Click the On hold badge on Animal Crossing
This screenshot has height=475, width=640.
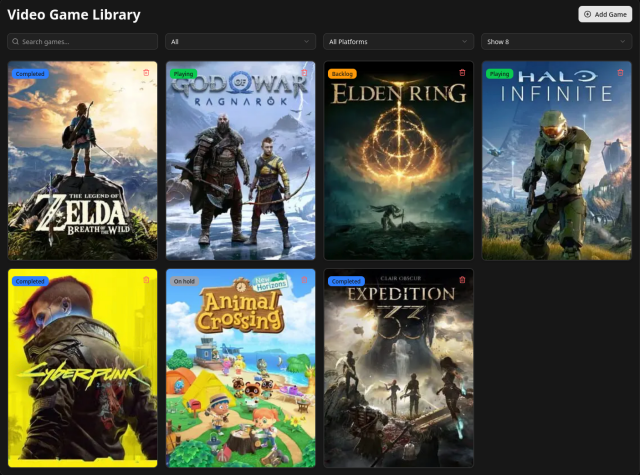(x=185, y=281)
